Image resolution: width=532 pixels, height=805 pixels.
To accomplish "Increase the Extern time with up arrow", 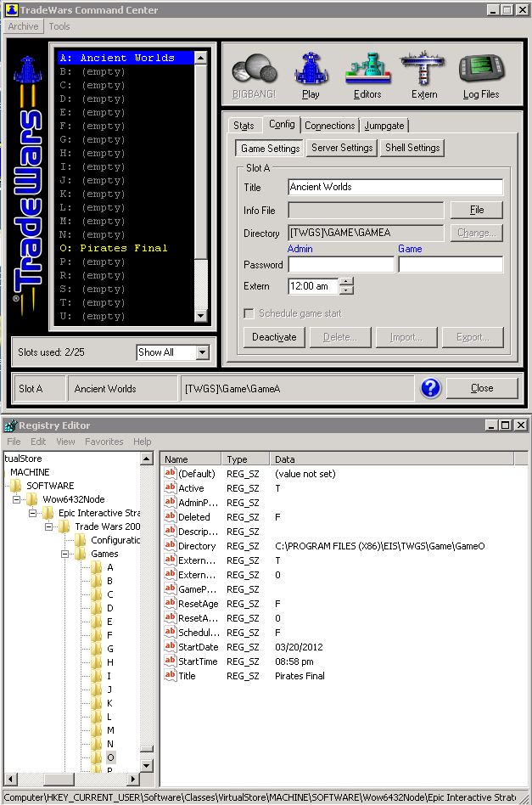I will pyautogui.click(x=347, y=281).
